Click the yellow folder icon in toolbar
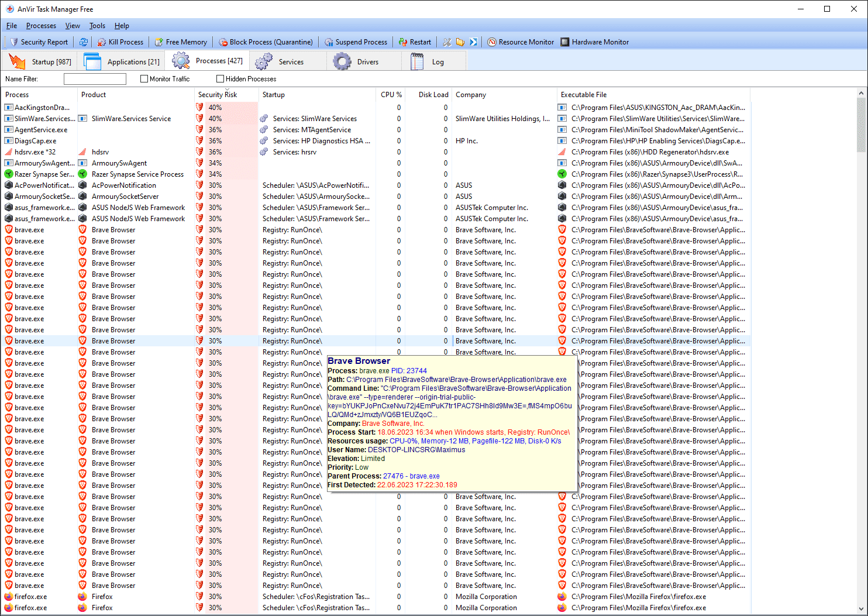 click(460, 42)
